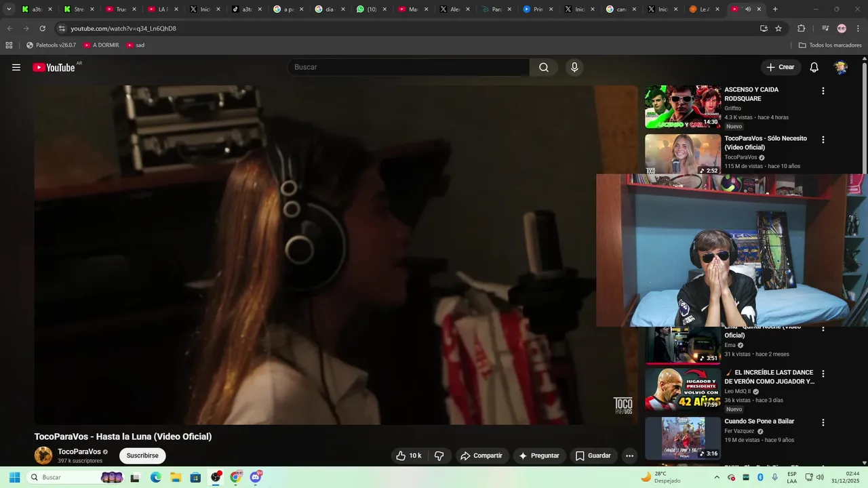Open Discord from taskbar
Screen dimensions: 868x488
click(256, 477)
